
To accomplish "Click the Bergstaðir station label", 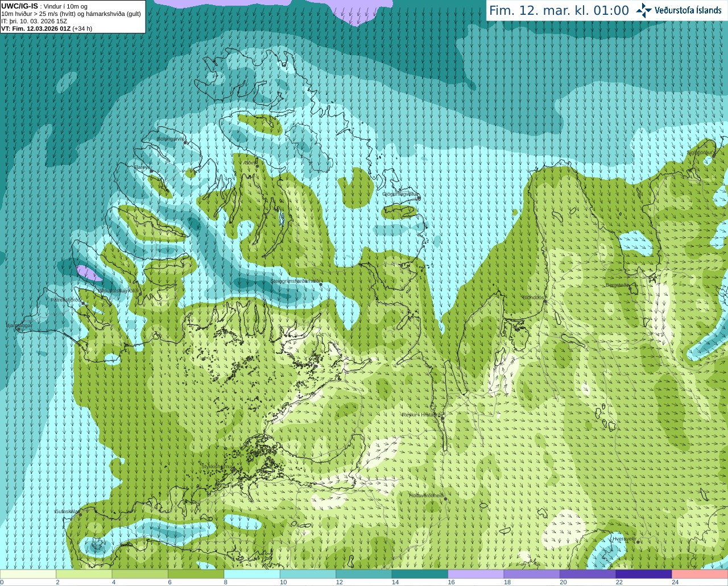I will [618, 285].
